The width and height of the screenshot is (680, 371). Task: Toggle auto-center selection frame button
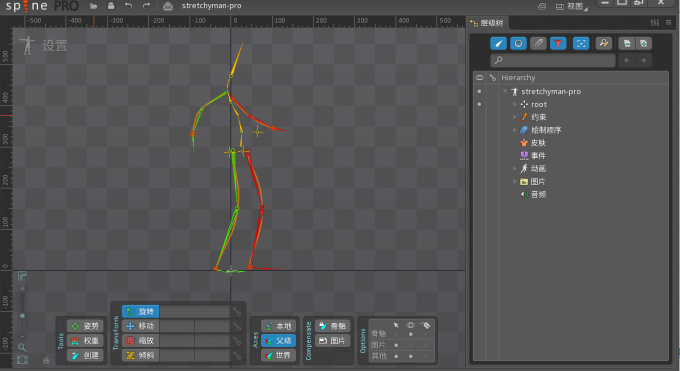581,43
